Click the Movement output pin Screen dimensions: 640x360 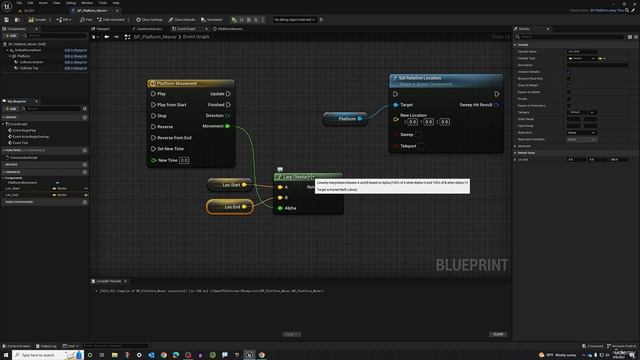pyautogui.click(x=228, y=126)
